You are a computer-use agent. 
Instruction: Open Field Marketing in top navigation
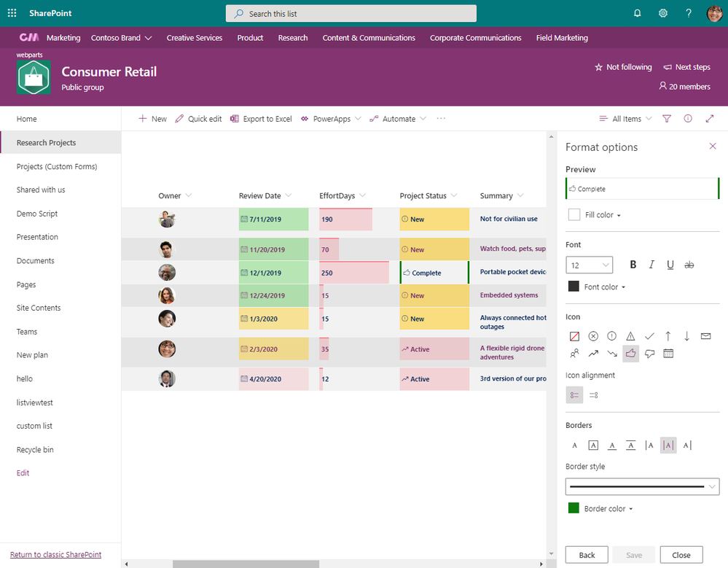[x=562, y=38]
